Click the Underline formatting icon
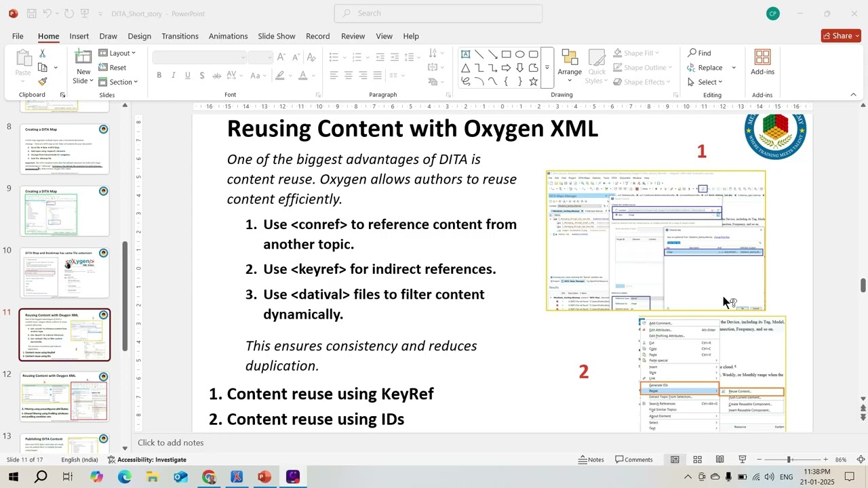This screenshot has width=868, height=488. click(188, 75)
